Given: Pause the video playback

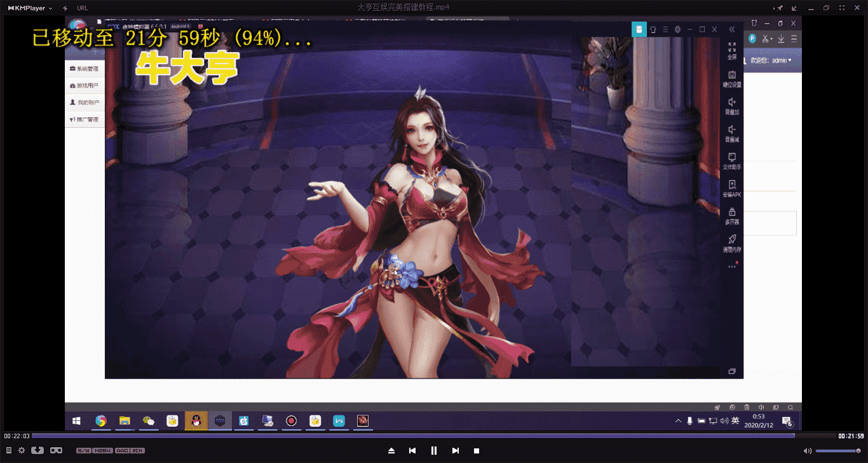Looking at the screenshot, I should (434, 450).
